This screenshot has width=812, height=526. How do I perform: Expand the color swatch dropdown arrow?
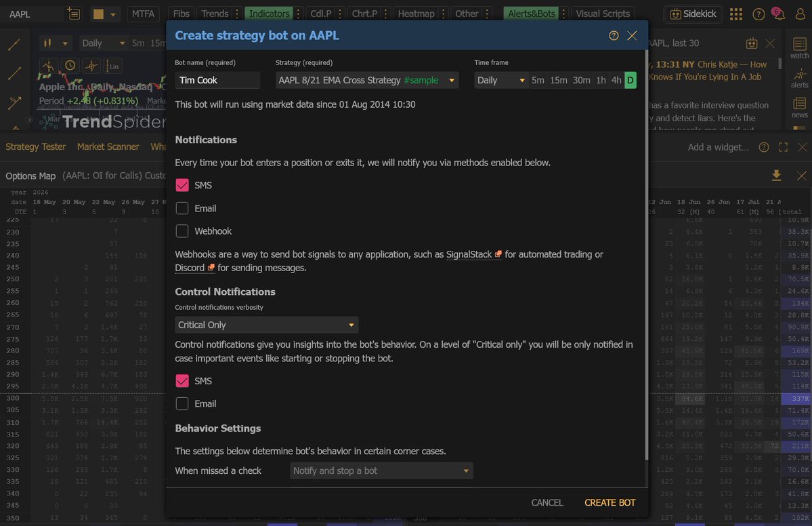pos(113,14)
